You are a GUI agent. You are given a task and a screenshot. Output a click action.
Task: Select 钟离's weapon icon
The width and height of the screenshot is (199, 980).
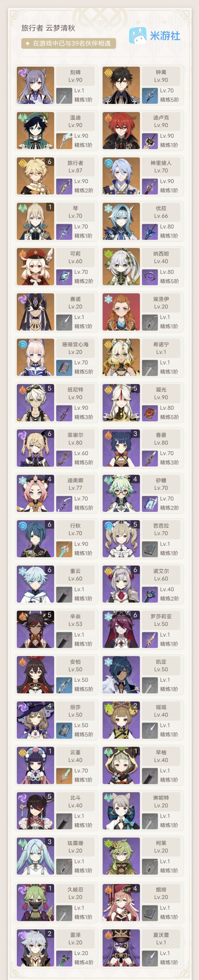tap(150, 95)
